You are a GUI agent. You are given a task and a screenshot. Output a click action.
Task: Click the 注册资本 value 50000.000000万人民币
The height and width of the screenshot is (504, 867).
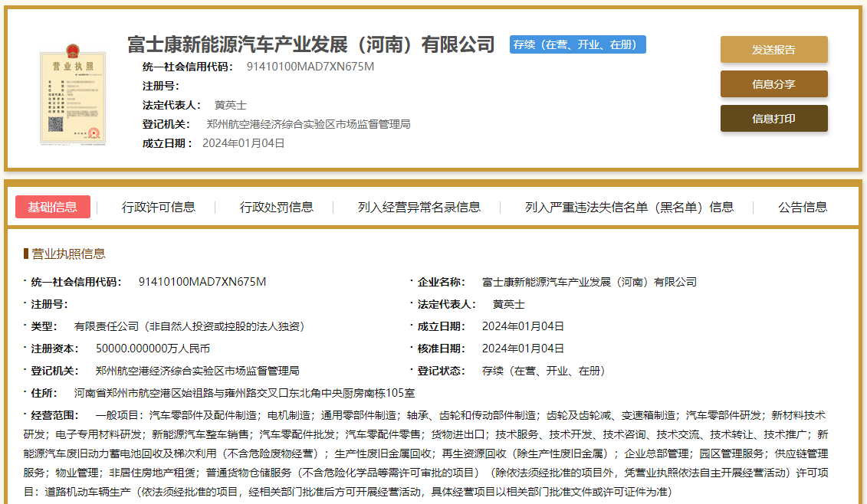coord(153,349)
